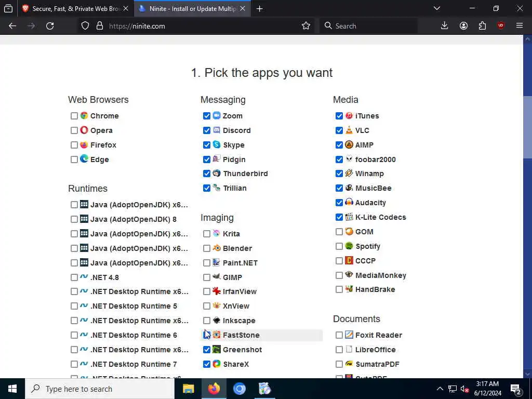Click the page vertical scrollbar thumb
The width and height of the screenshot is (532, 399).
coord(527,127)
